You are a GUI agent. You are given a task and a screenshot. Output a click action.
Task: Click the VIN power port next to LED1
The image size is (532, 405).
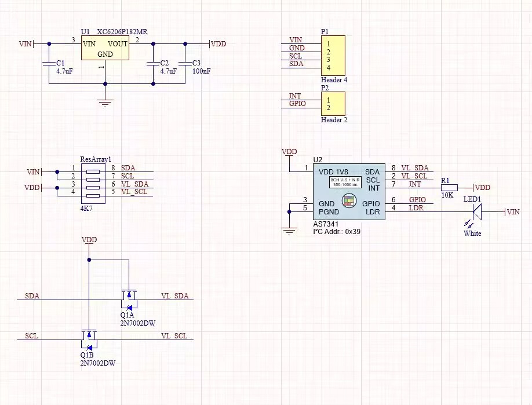pyautogui.click(x=513, y=212)
